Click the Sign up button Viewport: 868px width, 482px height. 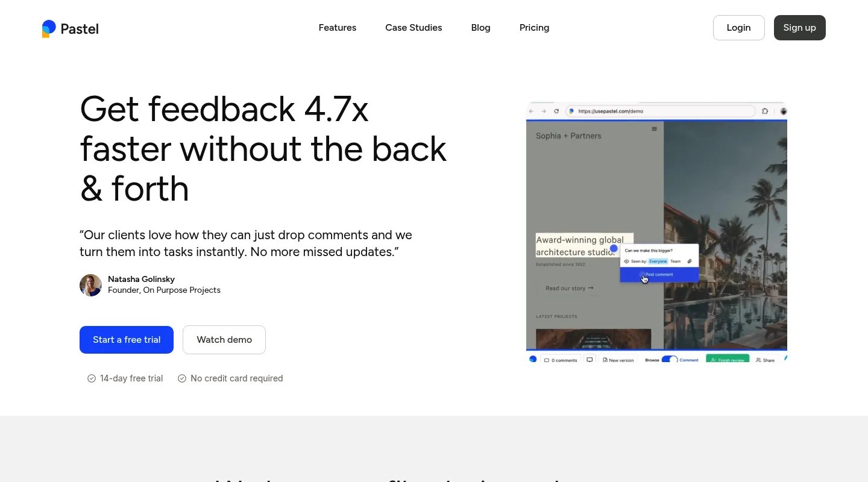point(799,28)
